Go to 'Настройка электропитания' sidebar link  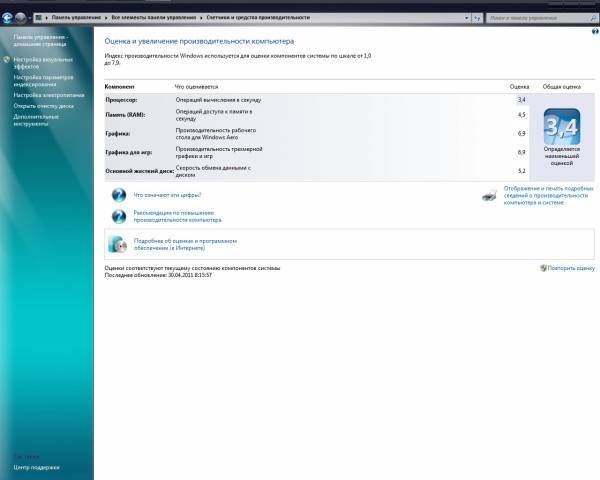pyautogui.click(x=48, y=95)
